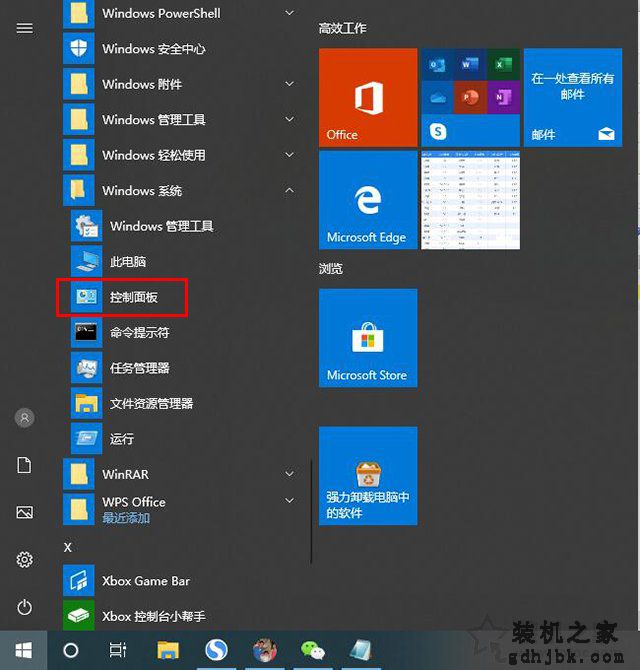Click the OneNote icon in the Office tile group
The height and width of the screenshot is (670, 640).
(503, 98)
